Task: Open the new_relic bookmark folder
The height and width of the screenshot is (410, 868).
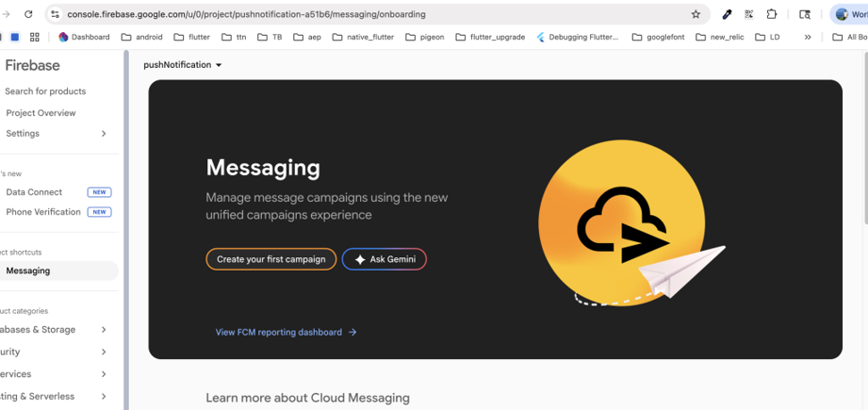Action: [720, 37]
